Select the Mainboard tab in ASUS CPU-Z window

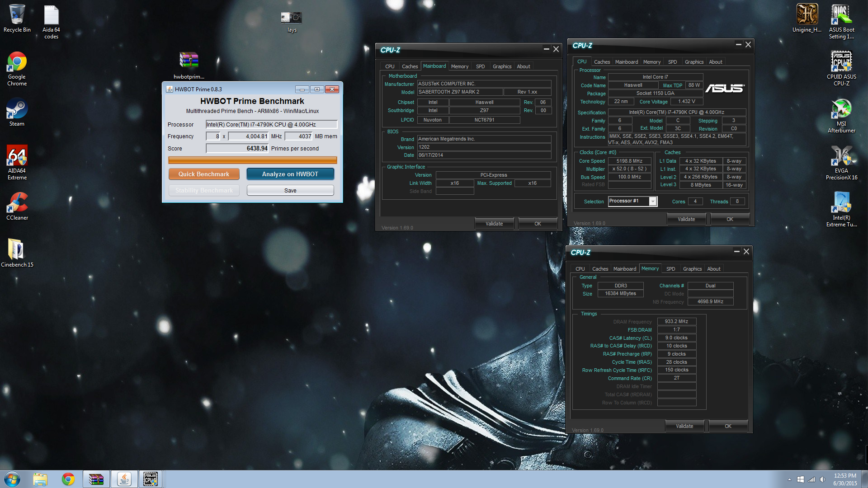pyautogui.click(x=627, y=62)
